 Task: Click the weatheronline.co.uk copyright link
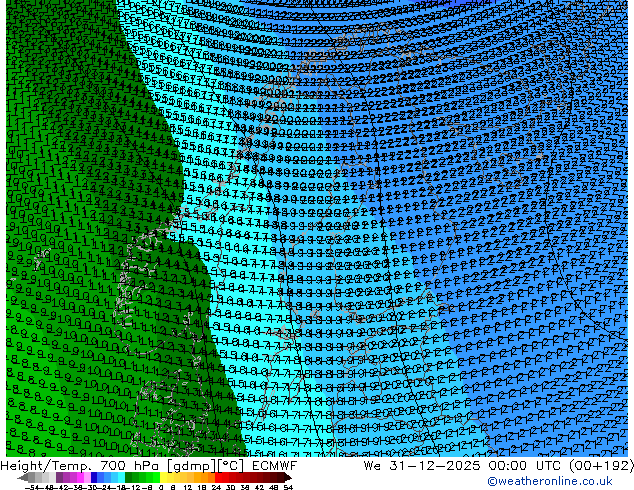tap(550, 481)
